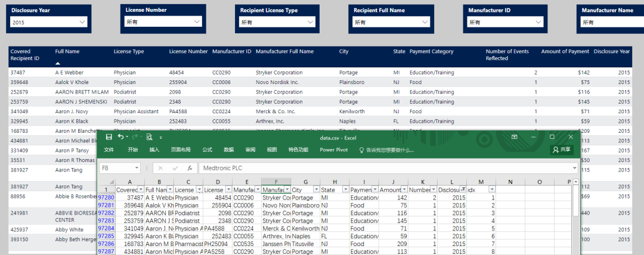Select column F header in Excel
Viewport: 644px width, 255px height.
tap(276, 182)
